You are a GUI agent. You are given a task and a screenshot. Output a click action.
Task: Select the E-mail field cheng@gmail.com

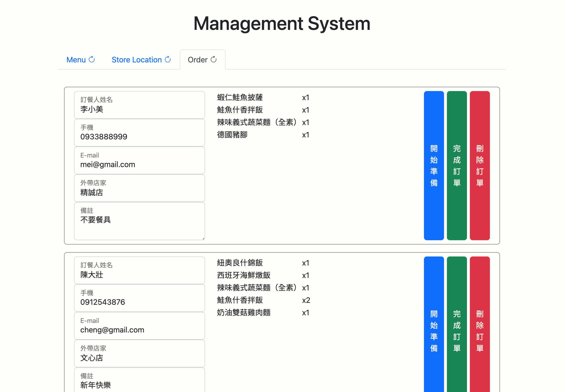tap(140, 326)
